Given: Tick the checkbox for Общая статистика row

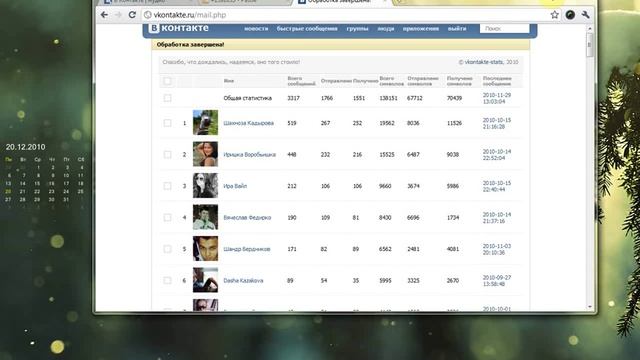Looking at the screenshot, I should (x=167, y=98).
